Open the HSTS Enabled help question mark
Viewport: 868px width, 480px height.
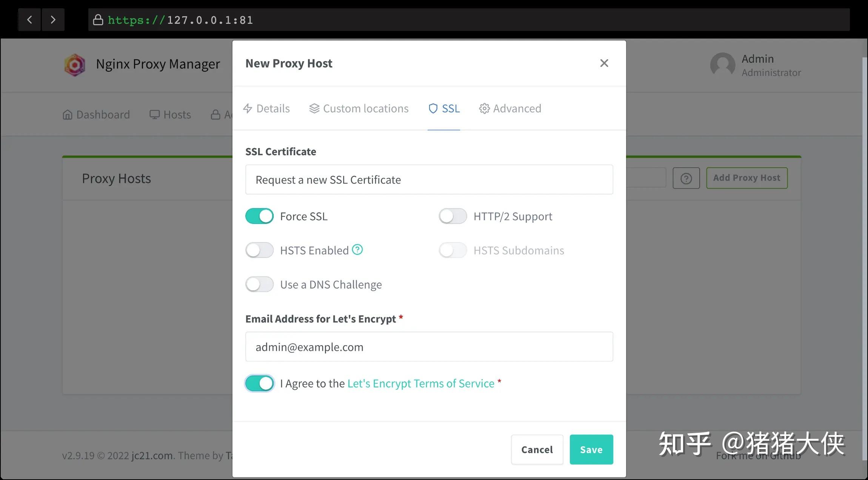tap(357, 250)
